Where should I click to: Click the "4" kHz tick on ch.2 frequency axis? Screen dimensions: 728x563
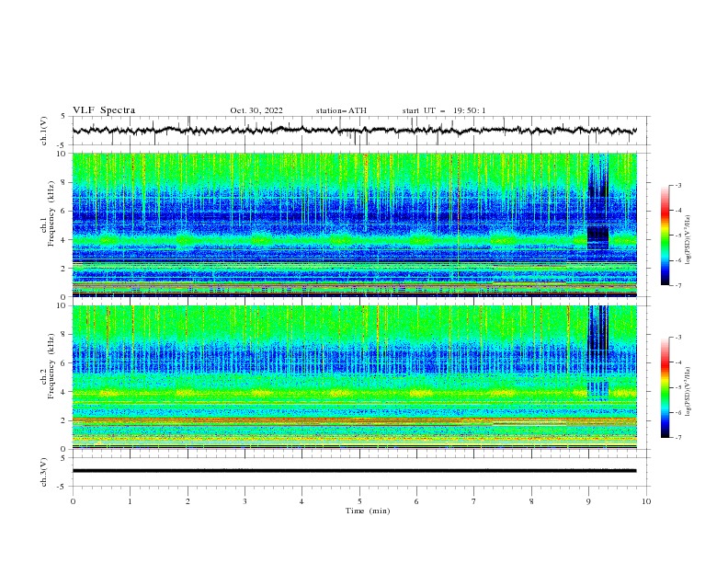64,392
